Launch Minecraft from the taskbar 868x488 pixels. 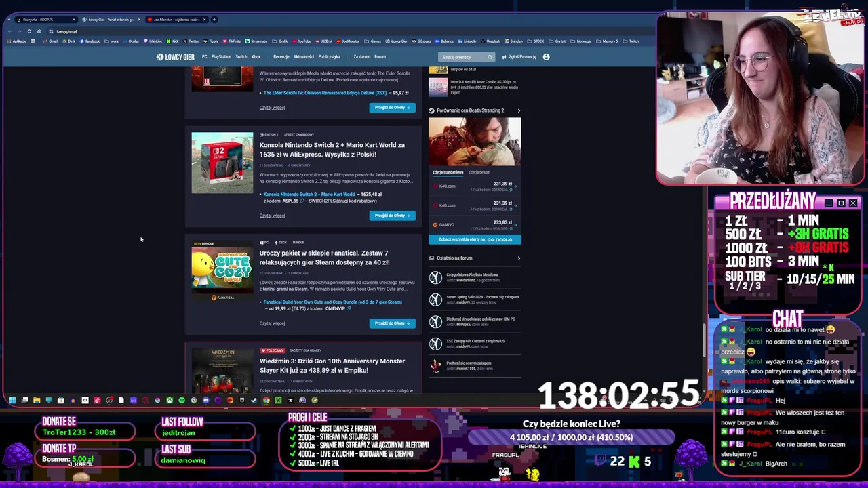tap(278, 400)
